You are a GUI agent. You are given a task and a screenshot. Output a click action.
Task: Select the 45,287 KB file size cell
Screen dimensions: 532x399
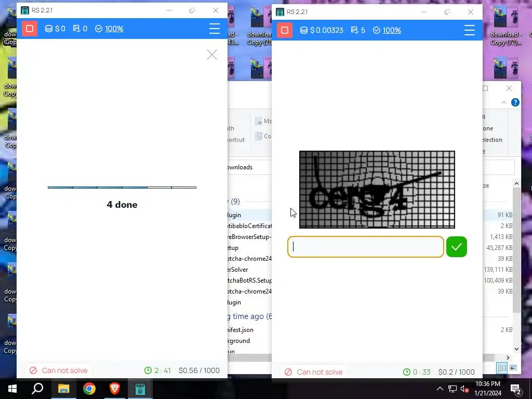(499, 247)
